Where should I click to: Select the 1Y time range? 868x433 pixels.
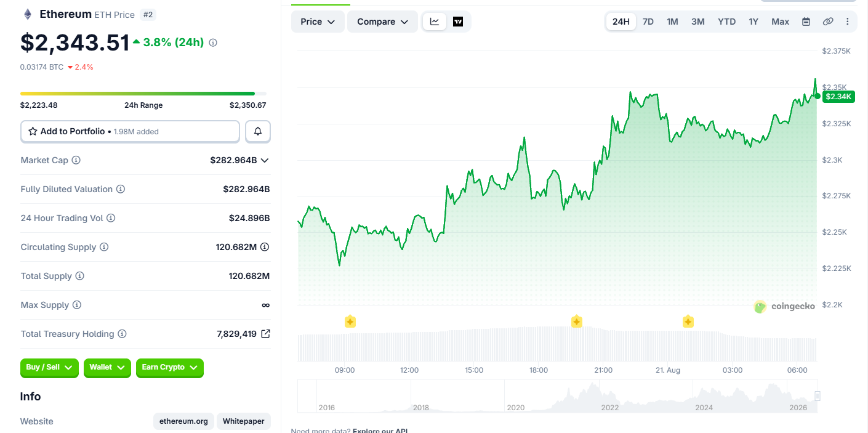(x=753, y=22)
